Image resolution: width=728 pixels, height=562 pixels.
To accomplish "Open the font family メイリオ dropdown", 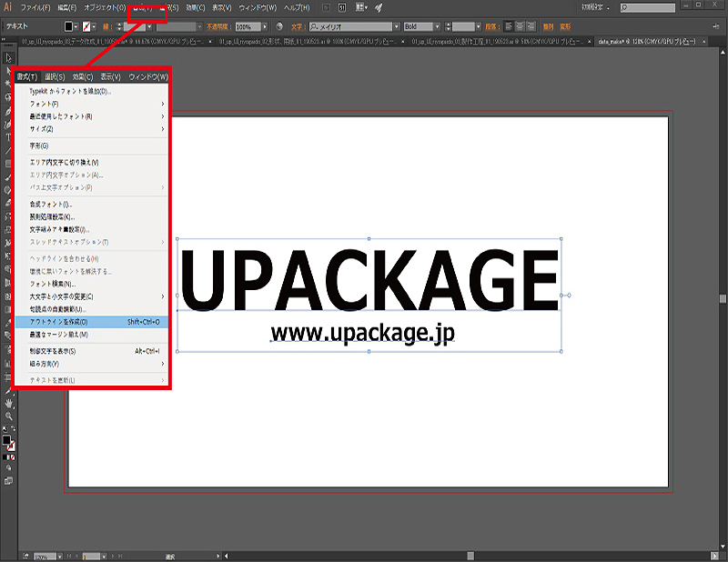I will (x=397, y=26).
